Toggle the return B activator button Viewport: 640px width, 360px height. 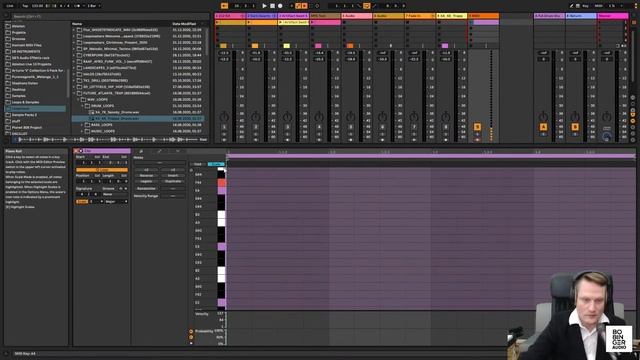coord(575,127)
